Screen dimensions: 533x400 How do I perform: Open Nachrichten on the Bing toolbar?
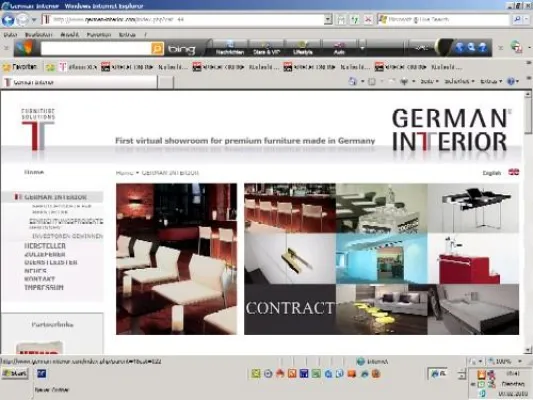click(230, 48)
